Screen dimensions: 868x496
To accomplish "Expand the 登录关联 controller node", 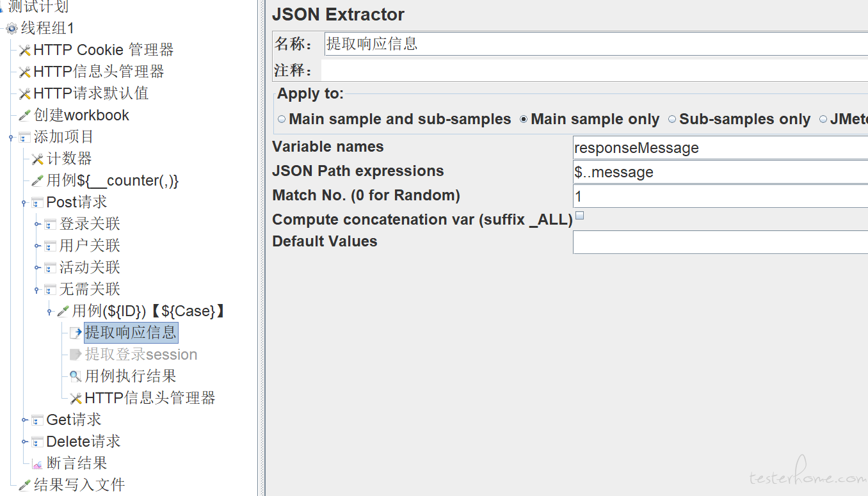I will coord(37,224).
